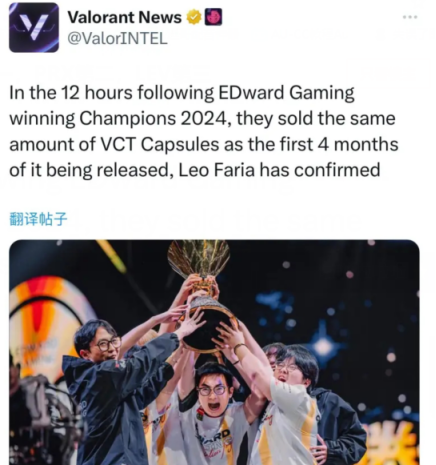Click the yellow Chinese character graphic
This screenshot has height=465, width=436.
coord(395,443)
